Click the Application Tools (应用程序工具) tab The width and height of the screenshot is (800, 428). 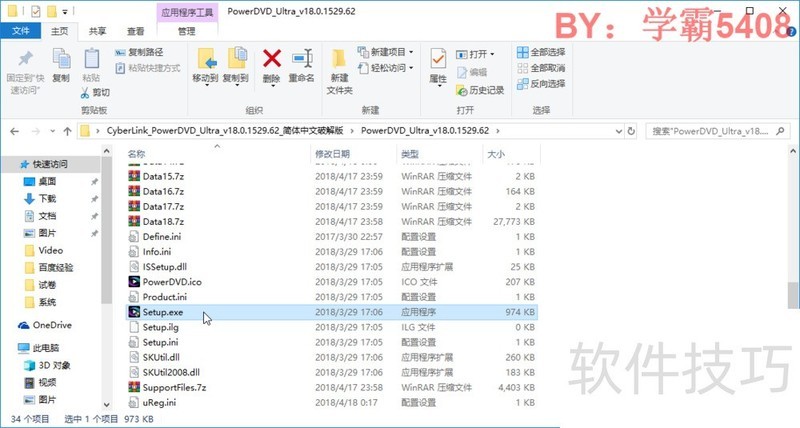tap(187, 12)
